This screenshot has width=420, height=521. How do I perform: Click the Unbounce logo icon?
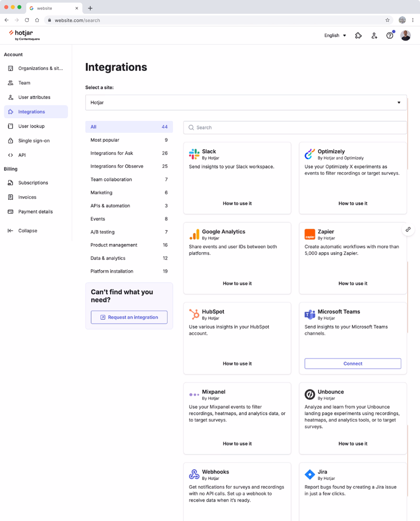(310, 394)
